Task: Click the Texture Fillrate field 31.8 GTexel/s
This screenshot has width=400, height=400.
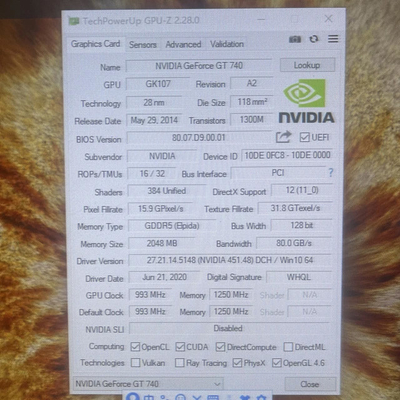Action: [x=295, y=208]
